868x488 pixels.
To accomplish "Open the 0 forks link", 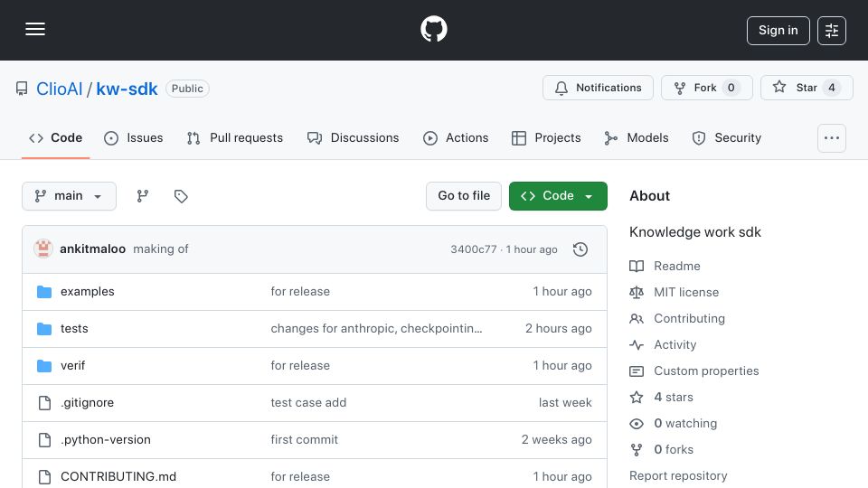I will [674, 449].
